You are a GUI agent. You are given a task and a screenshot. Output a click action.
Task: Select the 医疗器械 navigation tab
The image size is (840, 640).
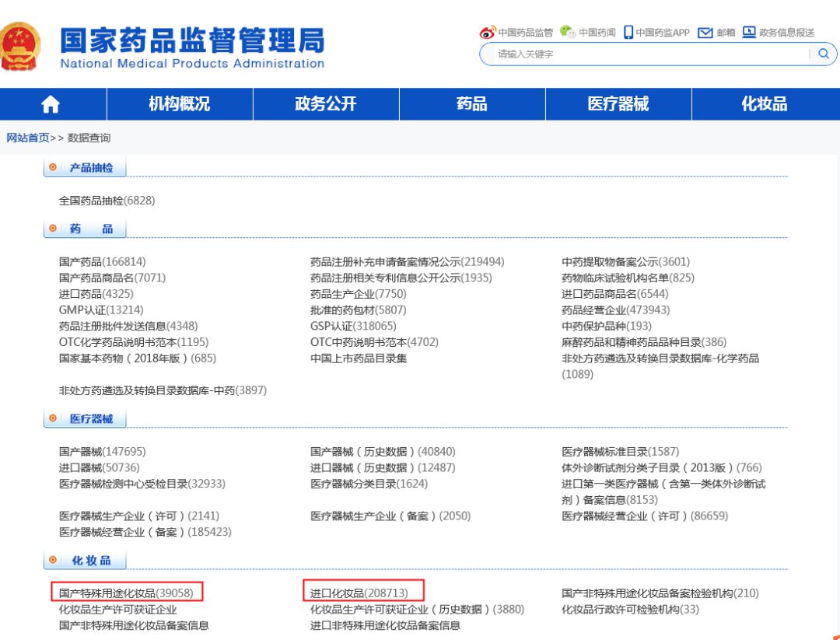pyautogui.click(x=618, y=104)
